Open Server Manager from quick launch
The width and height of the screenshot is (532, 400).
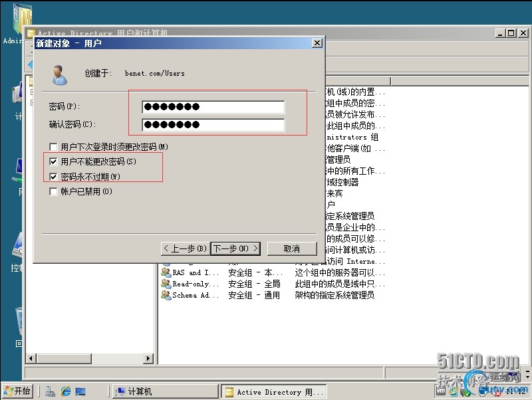(x=50, y=391)
